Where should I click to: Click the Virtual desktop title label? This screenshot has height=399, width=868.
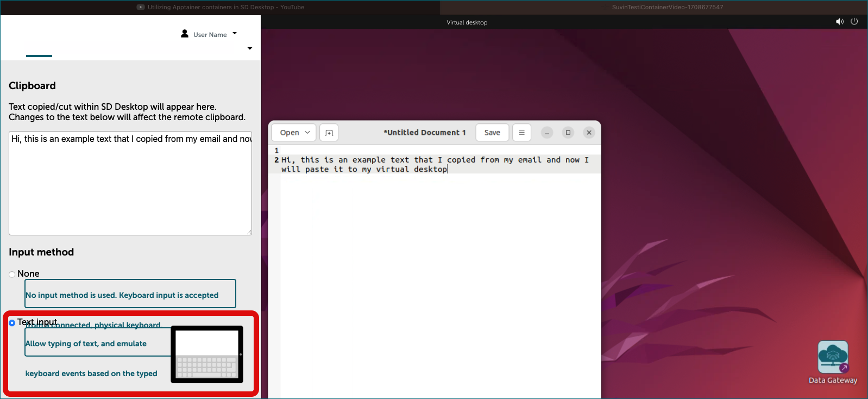467,22
